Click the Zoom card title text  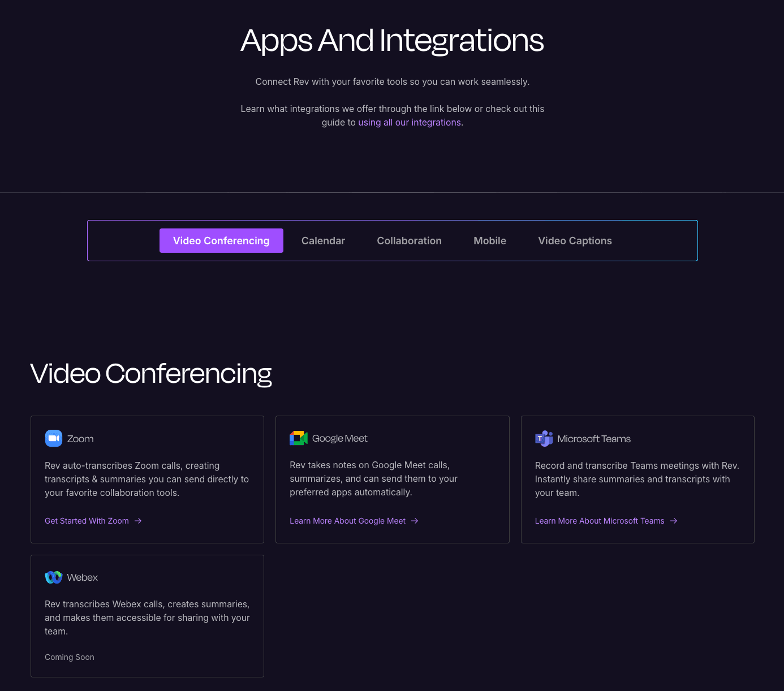[x=80, y=439]
